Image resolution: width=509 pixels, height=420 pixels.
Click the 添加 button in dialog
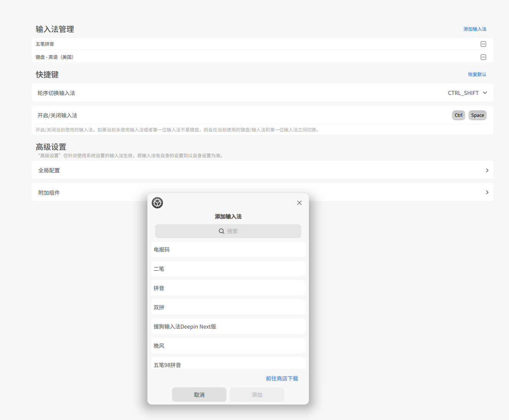[257, 395]
